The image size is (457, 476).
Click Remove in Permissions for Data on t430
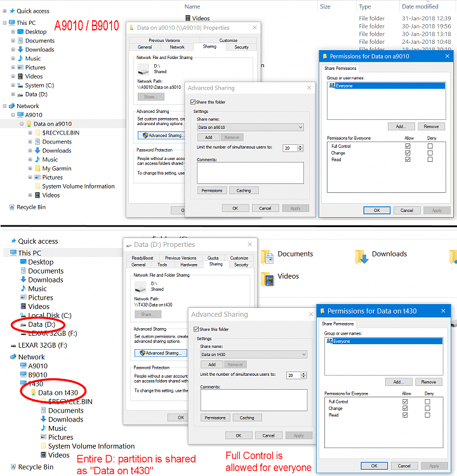428,382
